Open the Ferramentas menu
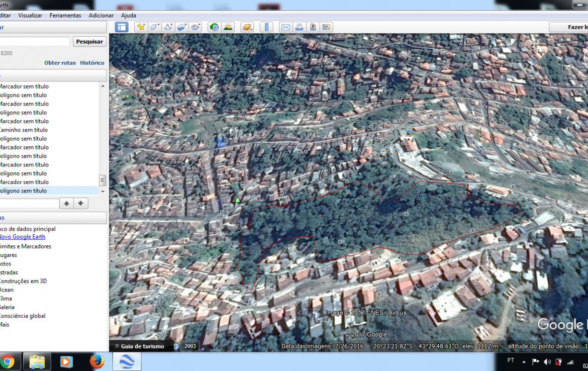This screenshot has height=371, width=588. [x=65, y=16]
